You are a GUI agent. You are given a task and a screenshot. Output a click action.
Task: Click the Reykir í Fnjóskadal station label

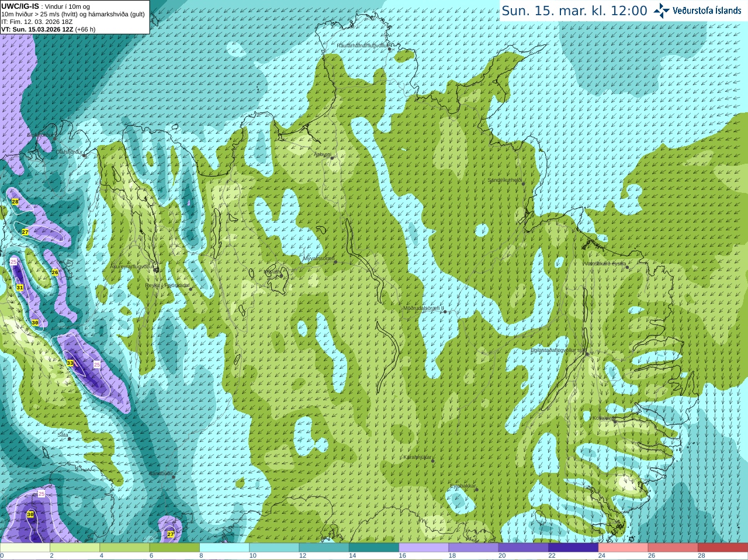click(167, 285)
